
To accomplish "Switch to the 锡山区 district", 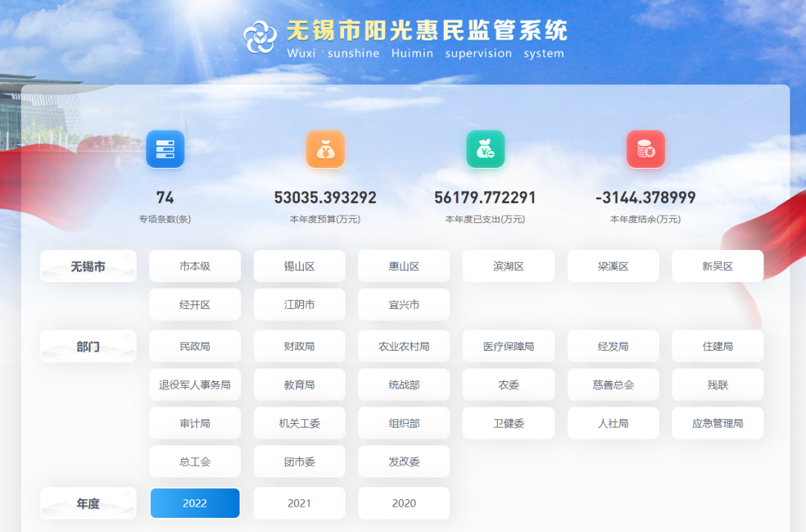I will coord(299,266).
